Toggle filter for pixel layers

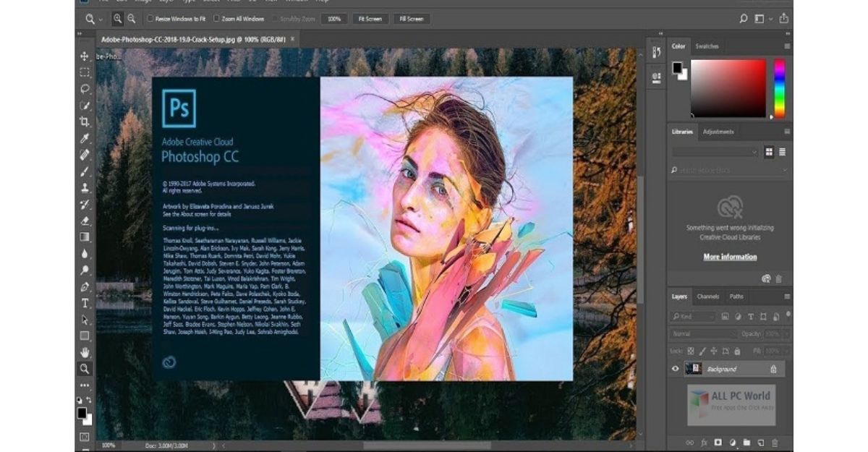(724, 316)
